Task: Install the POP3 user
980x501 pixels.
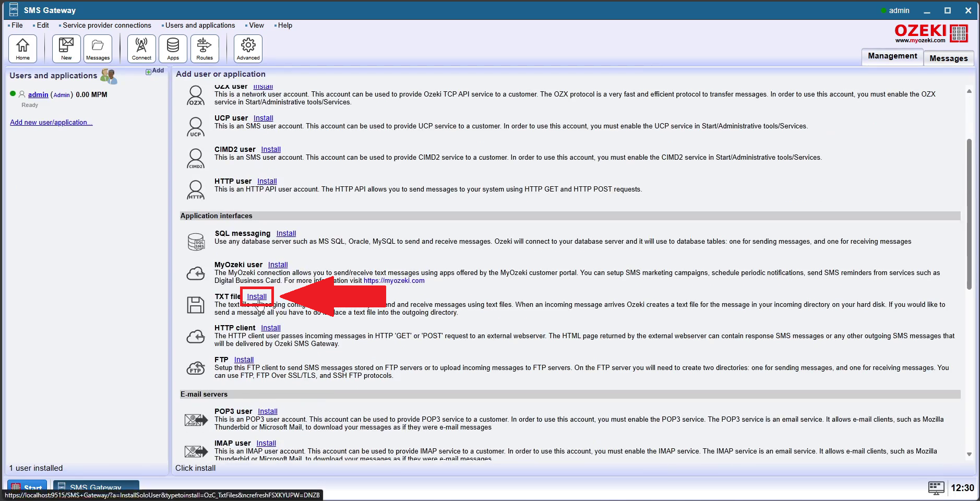Action: tap(268, 411)
